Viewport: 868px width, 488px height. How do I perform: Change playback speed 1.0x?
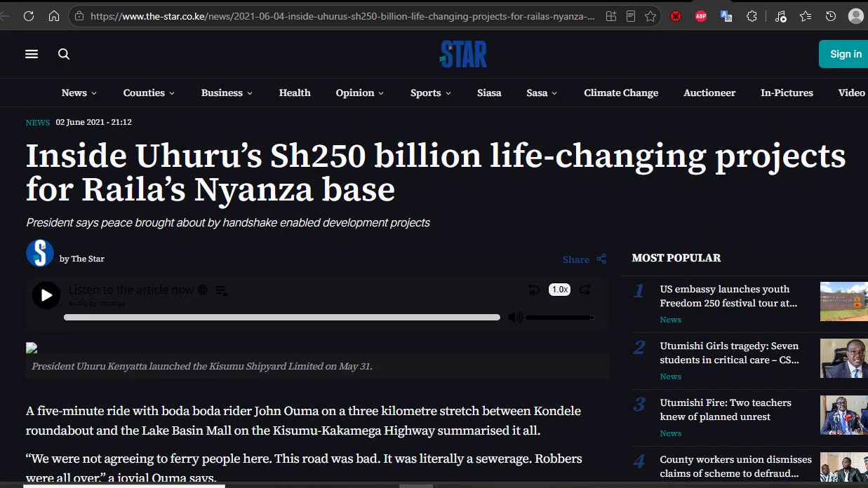pos(559,290)
